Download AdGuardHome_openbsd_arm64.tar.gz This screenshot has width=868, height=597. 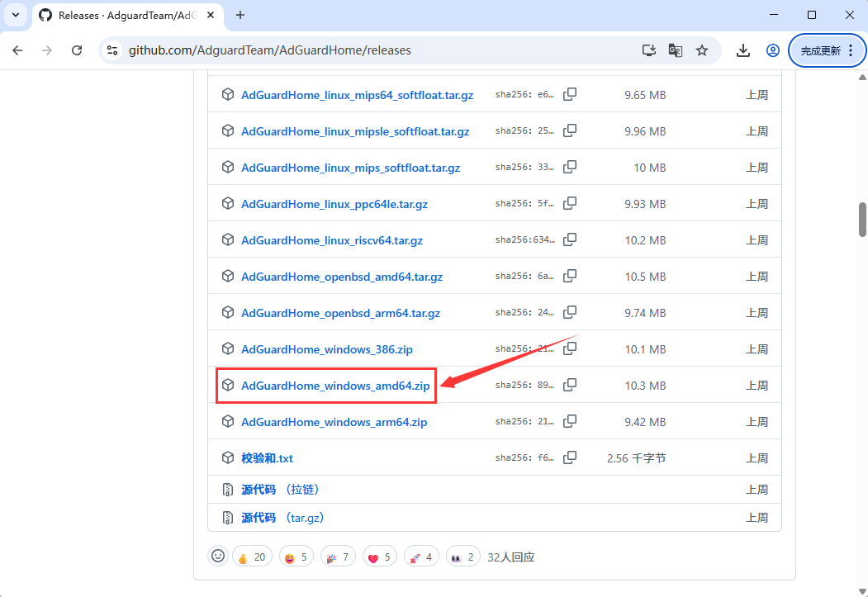tap(341, 313)
